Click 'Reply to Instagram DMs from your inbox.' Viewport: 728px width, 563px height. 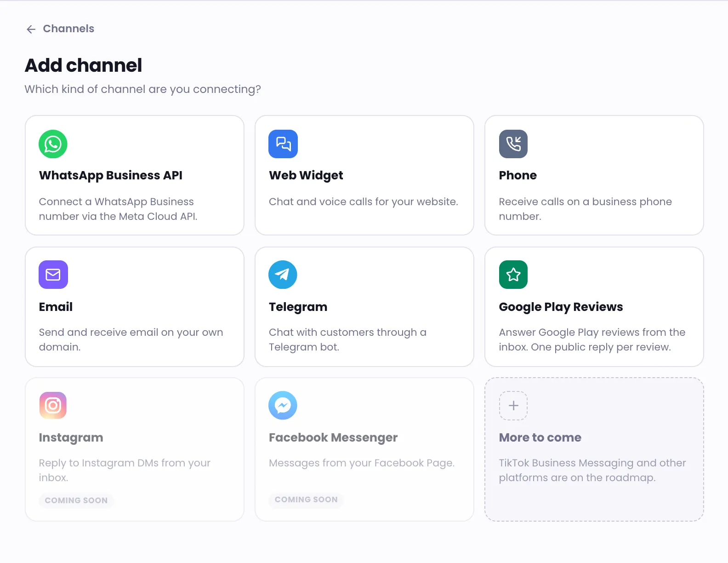coord(125,470)
